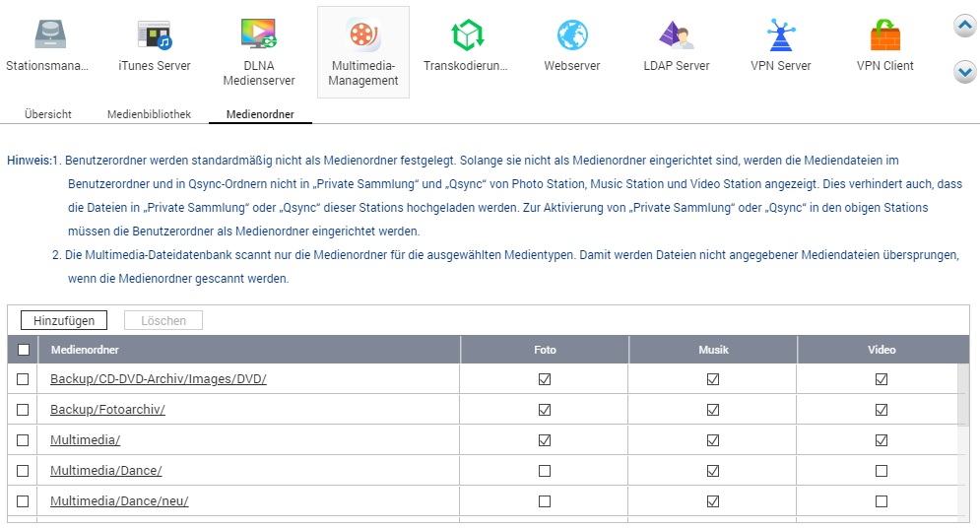Open the Stationsmanager app icon
This screenshot has width=980, height=529.
coord(47,35)
